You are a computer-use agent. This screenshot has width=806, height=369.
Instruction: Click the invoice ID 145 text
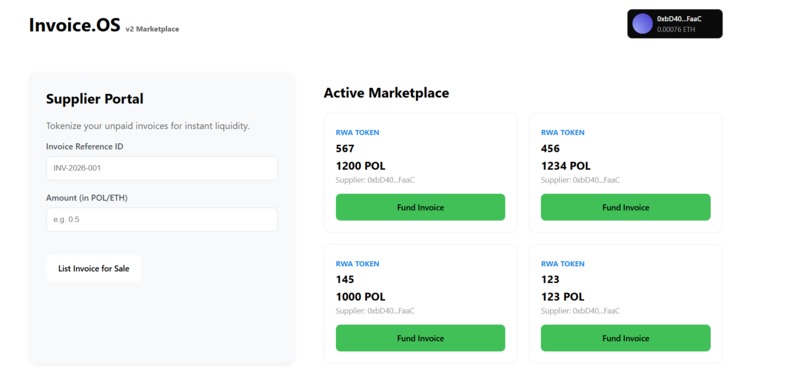tap(345, 280)
